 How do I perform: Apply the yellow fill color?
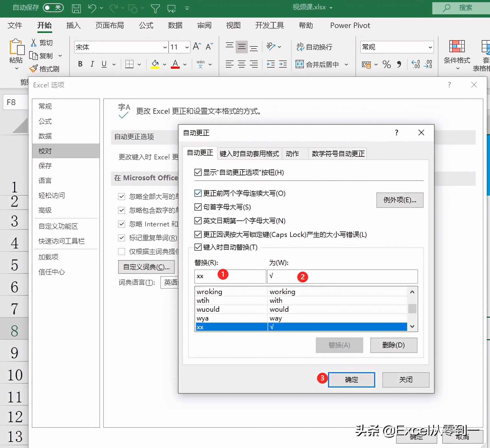[155, 64]
